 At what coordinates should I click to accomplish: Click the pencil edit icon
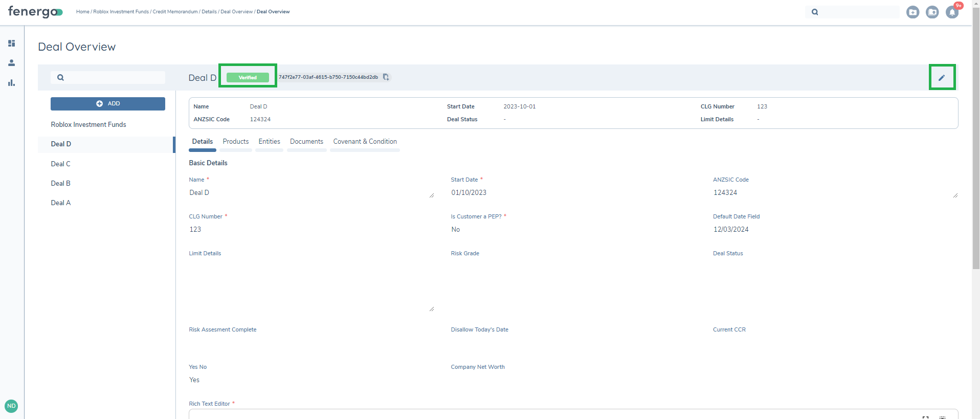pyautogui.click(x=942, y=78)
